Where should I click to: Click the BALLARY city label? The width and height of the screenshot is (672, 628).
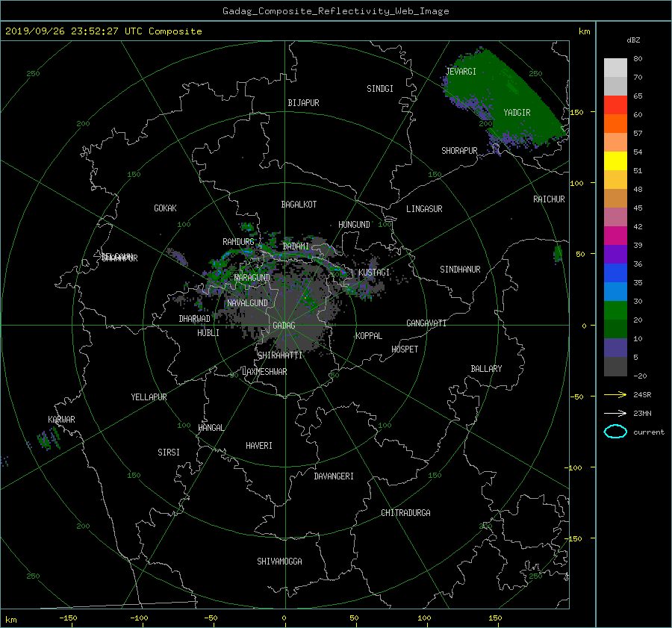tap(486, 369)
